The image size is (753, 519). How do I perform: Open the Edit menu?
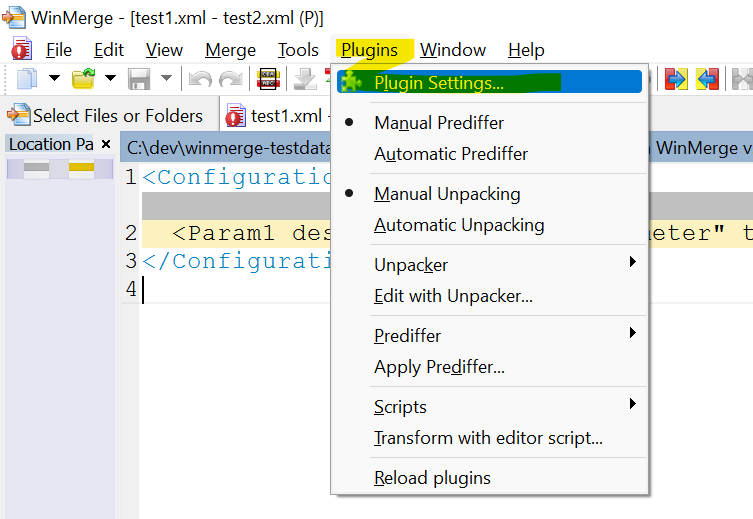coord(109,50)
